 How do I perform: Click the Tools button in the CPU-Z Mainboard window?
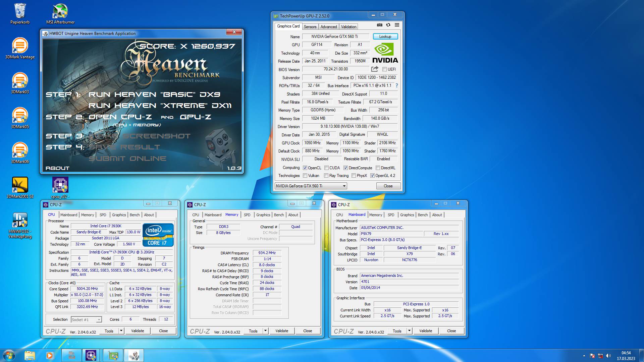(397, 331)
